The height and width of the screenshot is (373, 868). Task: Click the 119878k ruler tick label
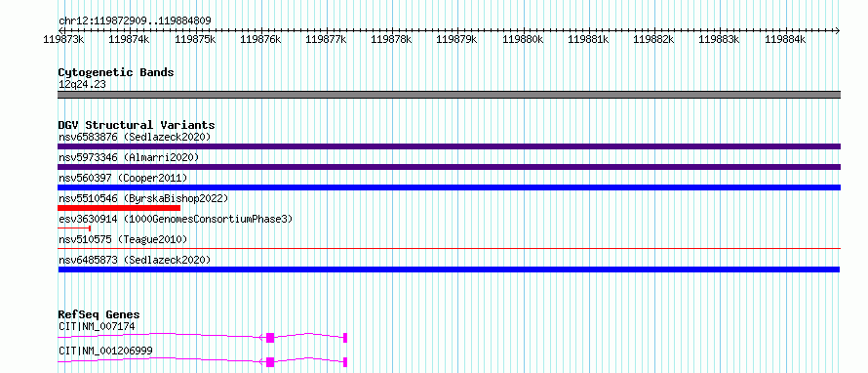click(391, 39)
